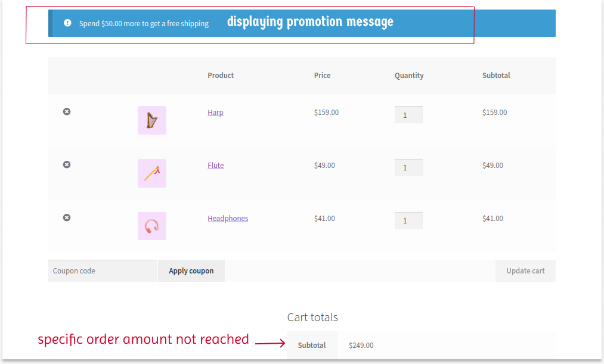Open the Headphones product thumbnail
604x364 pixels.
pyautogui.click(x=152, y=226)
